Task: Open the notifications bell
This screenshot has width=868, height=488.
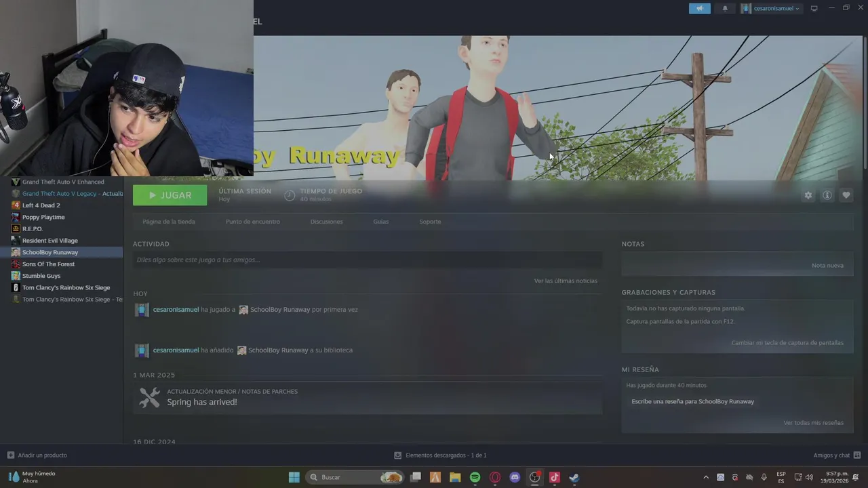Action: (725, 8)
